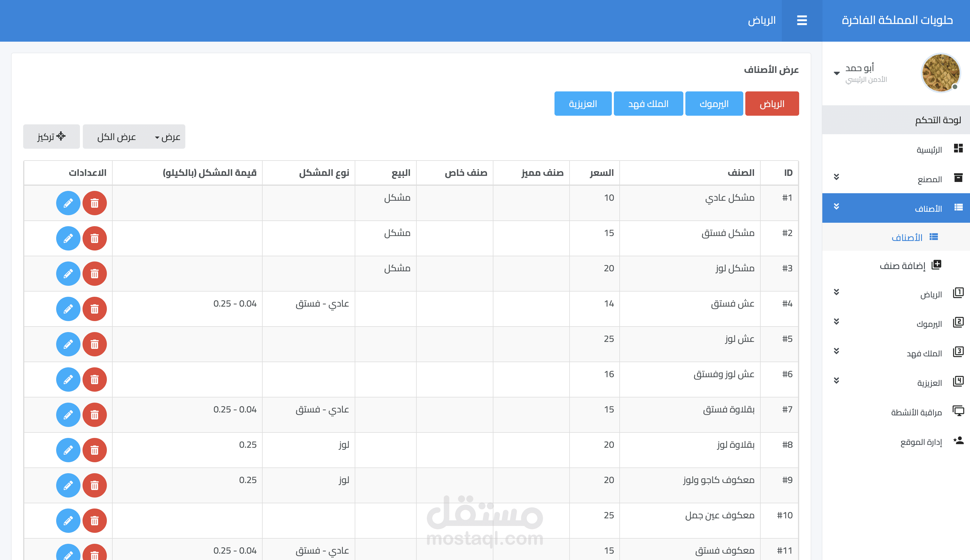Screen dimensions: 970x560
Task: Click the red delete icon for row #4
Action: click(x=94, y=309)
